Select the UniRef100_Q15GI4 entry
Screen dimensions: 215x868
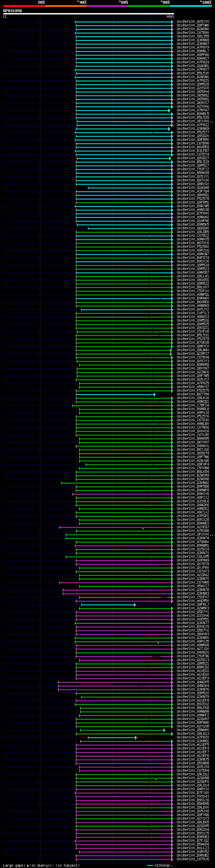coord(193,549)
